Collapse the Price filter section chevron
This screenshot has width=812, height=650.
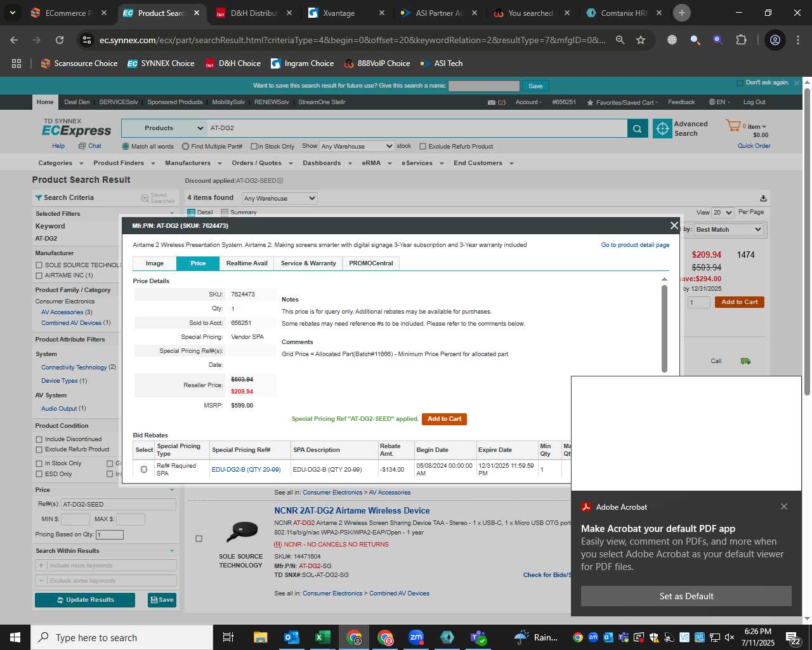click(x=172, y=490)
